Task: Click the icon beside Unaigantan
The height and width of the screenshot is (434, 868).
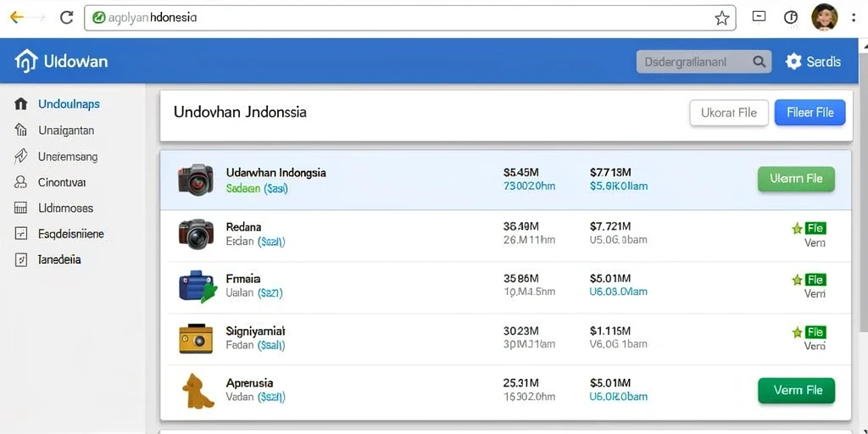Action: click(20, 130)
